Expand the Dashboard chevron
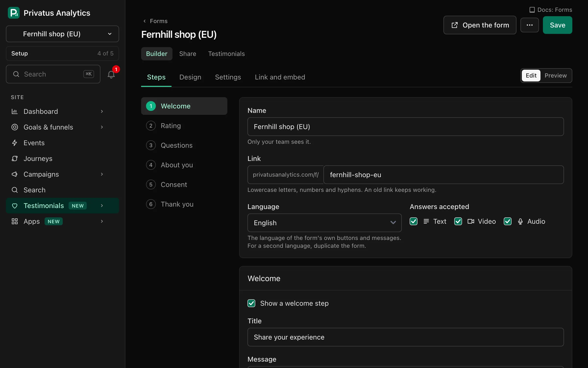588x368 pixels. (x=102, y=111)
